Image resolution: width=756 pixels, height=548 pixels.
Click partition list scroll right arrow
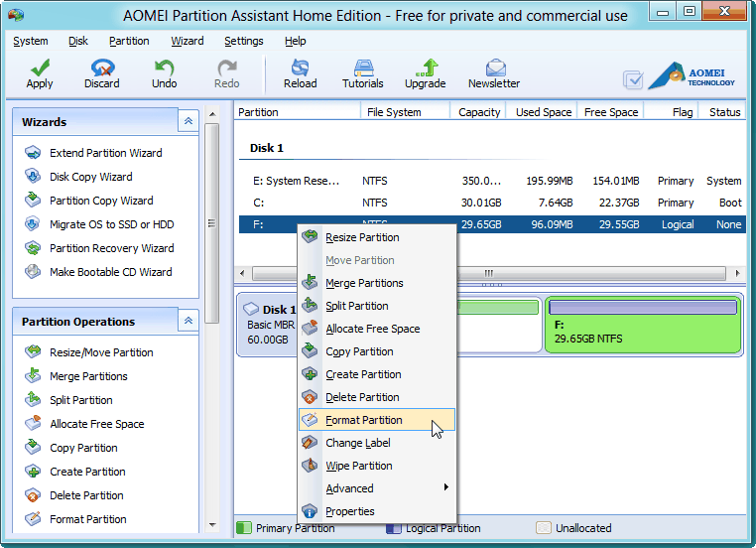click(737, 274)
